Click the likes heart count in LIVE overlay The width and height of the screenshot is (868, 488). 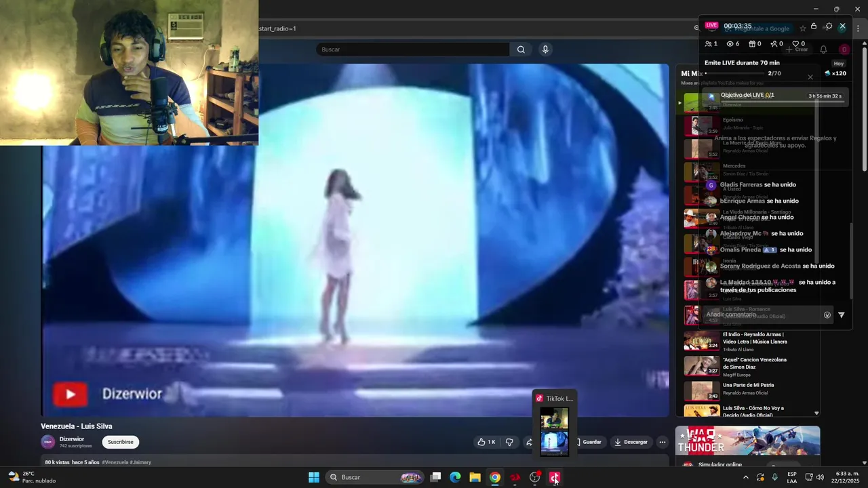799,44
